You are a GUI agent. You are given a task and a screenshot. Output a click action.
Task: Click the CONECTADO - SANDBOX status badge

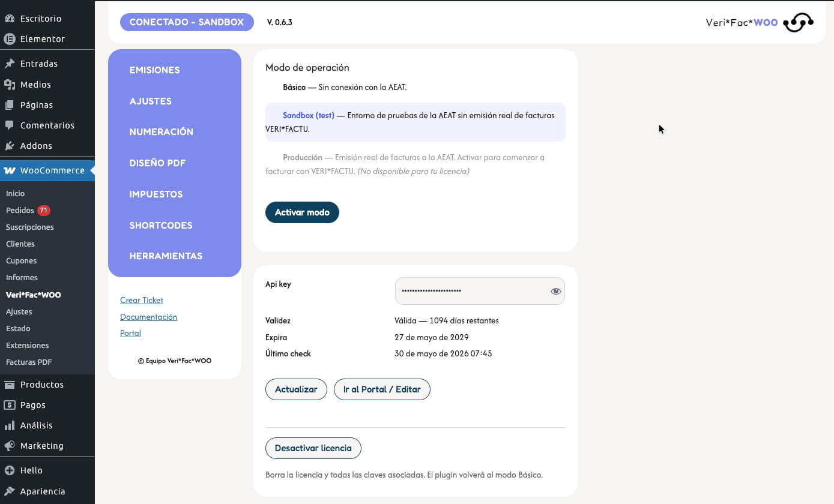[x=187, y=22]
